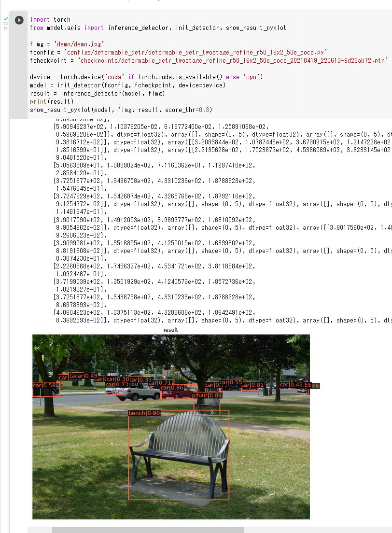Click the car 0.86 detection label
The image size is (392, 533).
click(x=172, y=388)
